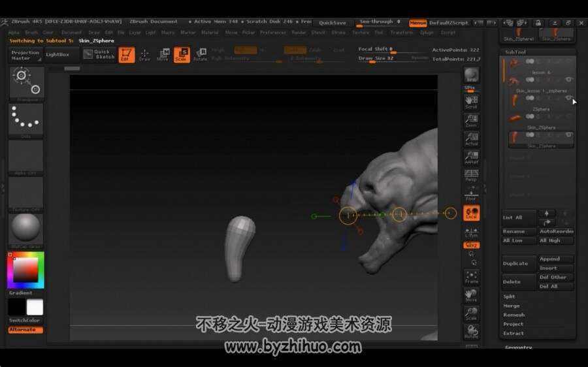Image resolution: width=588 pixels, height=367 pixels.
Task: Toggle L.Sym local symmetry
Action: coord(471,232)
